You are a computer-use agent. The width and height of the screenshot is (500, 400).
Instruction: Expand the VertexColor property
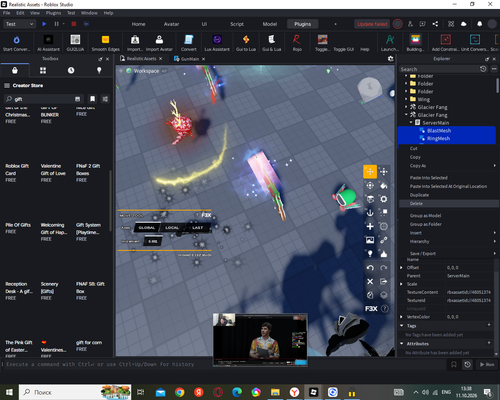[401, 317]
